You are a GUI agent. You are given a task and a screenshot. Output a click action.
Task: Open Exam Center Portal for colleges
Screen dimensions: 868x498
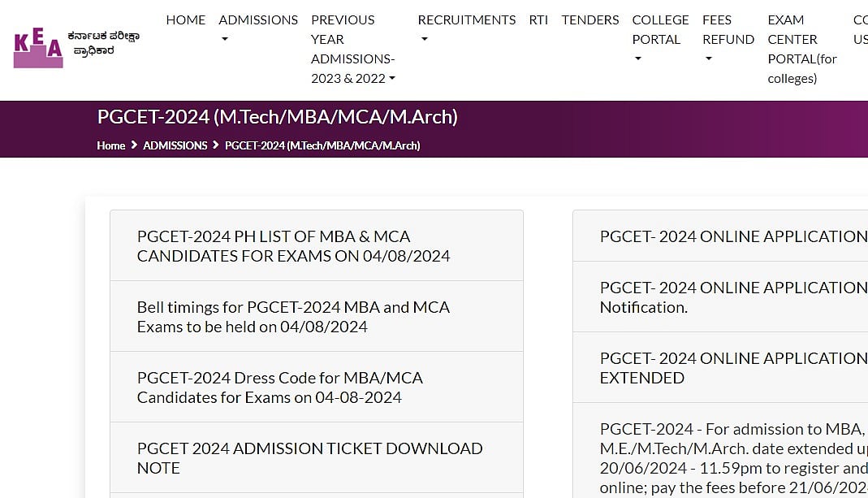pyautogui.click(x=802, y=49)
